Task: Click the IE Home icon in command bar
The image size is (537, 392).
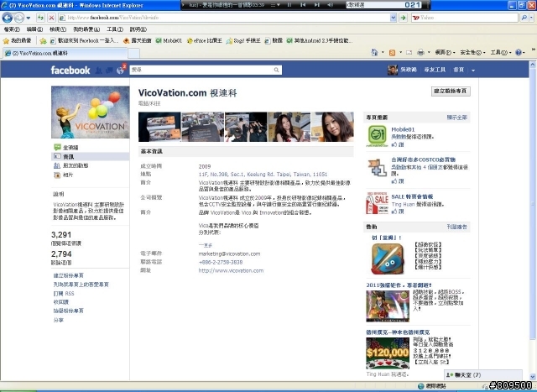Action: (374, 52)
